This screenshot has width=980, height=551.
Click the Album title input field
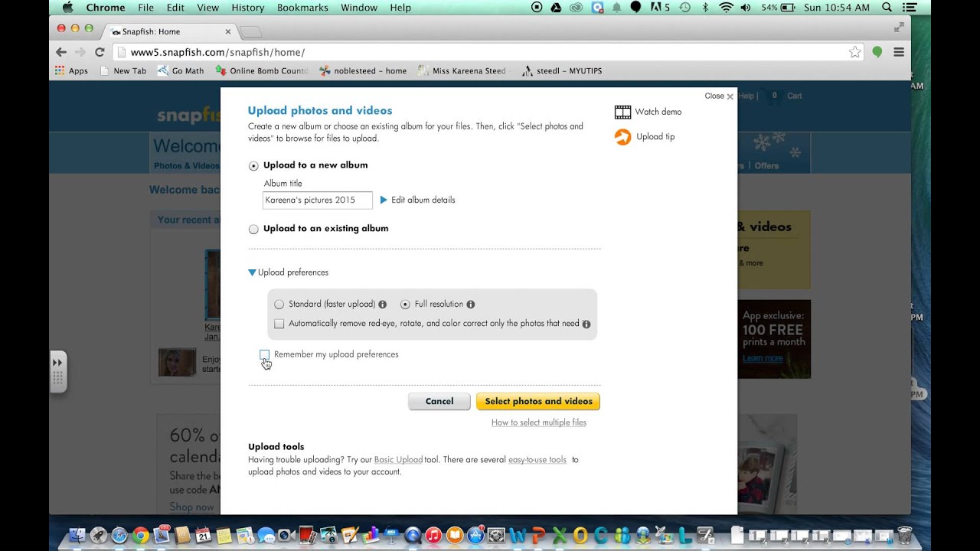318,200
